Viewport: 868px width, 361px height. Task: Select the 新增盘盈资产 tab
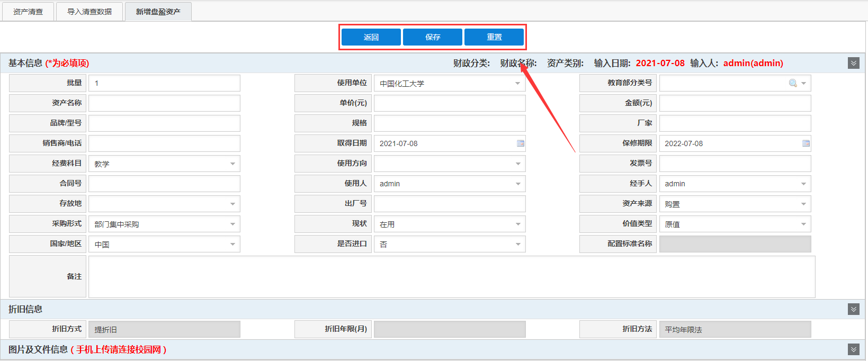(x=158, y=12)
